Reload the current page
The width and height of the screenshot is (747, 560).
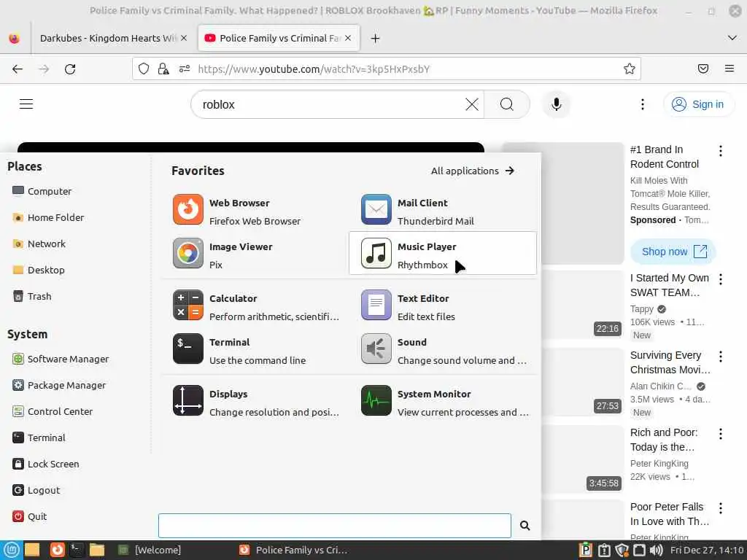point(70,69)
